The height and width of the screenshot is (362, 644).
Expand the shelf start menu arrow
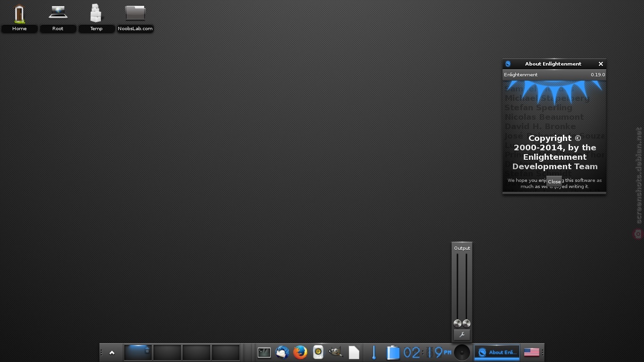click(x=112, y=353)
